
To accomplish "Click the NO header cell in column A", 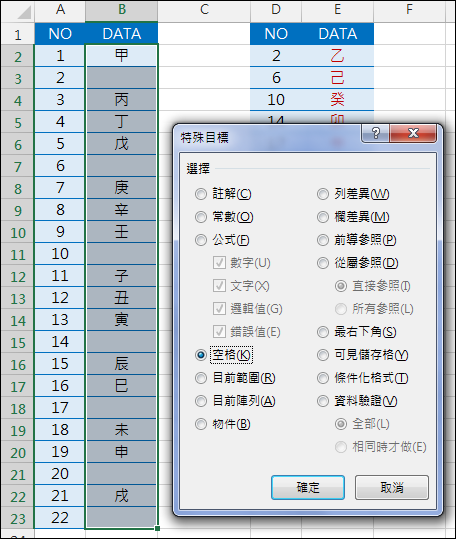I will (60, 34).
